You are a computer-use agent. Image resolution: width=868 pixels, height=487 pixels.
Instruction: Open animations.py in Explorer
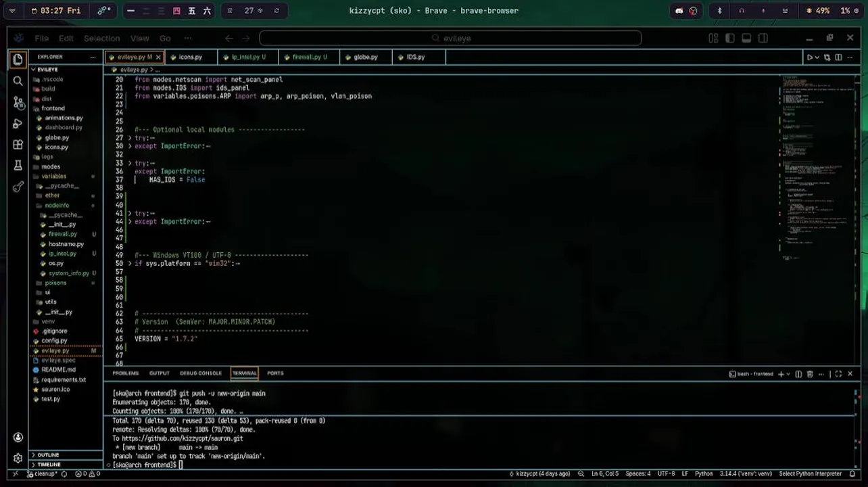(64, 118)
